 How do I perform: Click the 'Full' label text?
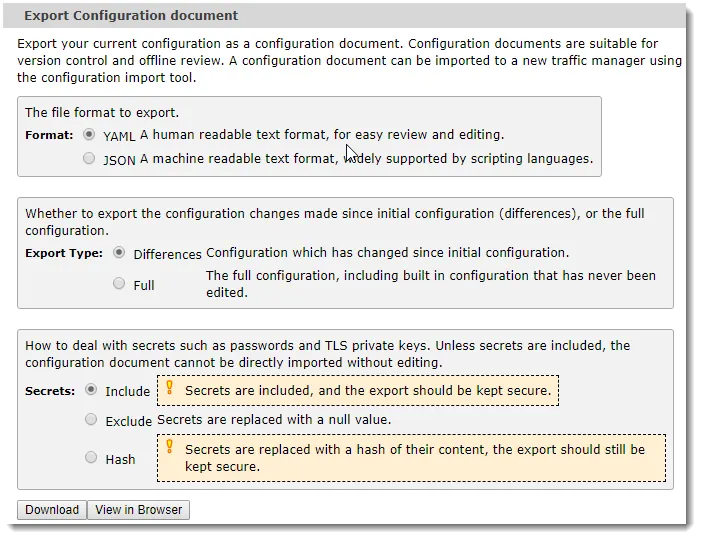click(144, 285)
